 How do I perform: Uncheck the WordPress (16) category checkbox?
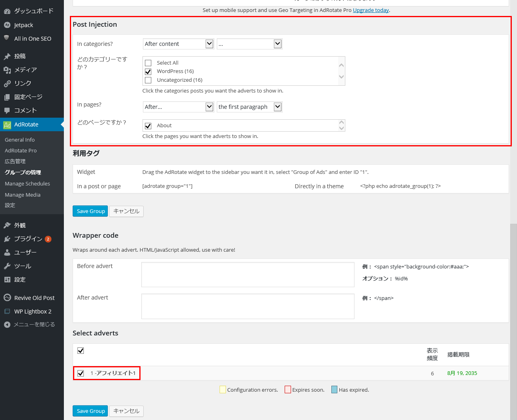(148, 71)
